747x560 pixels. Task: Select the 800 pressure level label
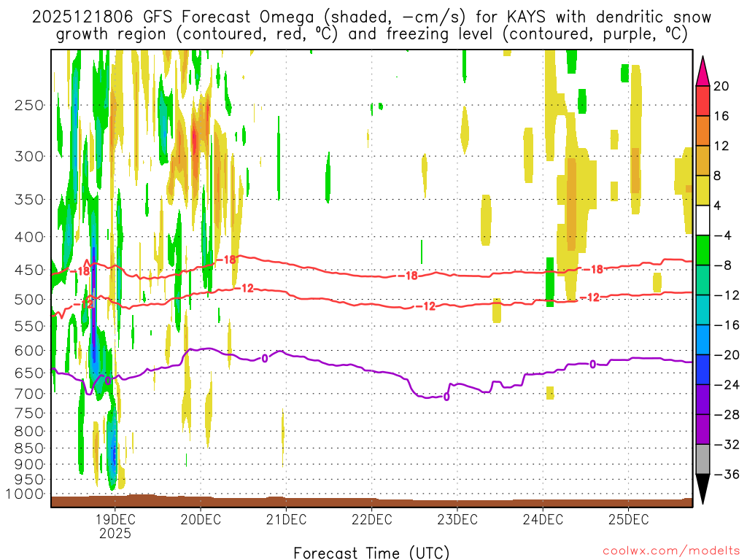pyautogui.click(x=29, y=432)
